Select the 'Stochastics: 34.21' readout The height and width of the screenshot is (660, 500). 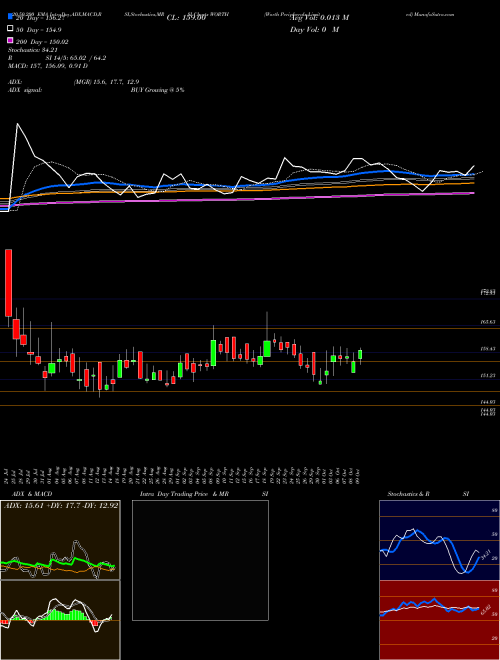tap(32, 50)
